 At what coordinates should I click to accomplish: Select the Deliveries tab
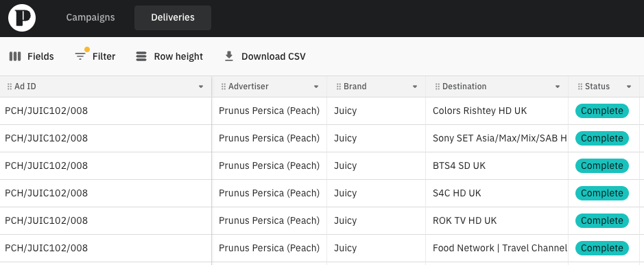(x=173, y=18)
